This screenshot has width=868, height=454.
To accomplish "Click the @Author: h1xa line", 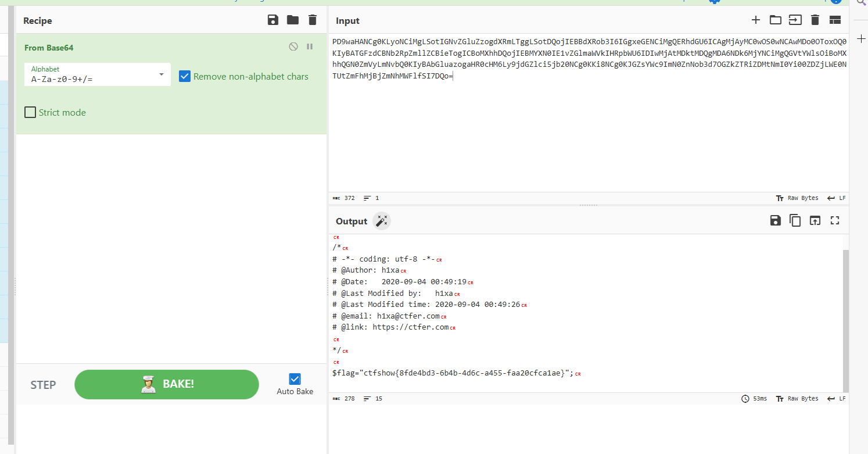I will click(x=366, y=270).
